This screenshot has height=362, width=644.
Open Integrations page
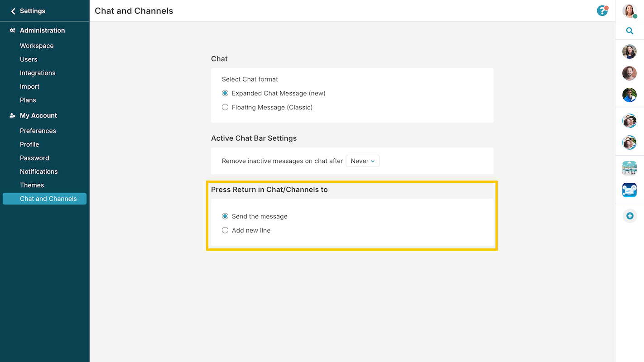(38, 73)
